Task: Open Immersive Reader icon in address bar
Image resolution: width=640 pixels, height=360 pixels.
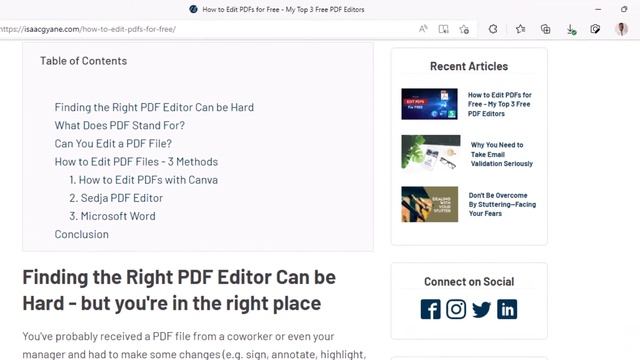Action: point(443,29)
